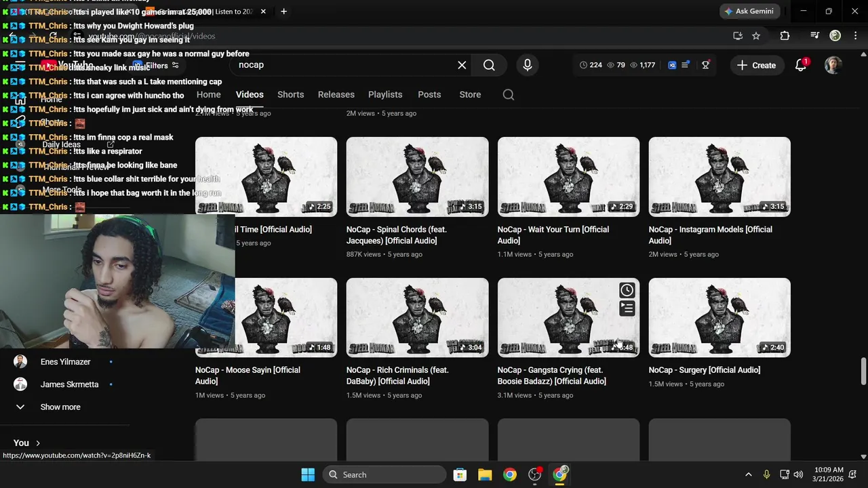Open the Playlists tab
The image size is (868, 488).
[385, 95]
